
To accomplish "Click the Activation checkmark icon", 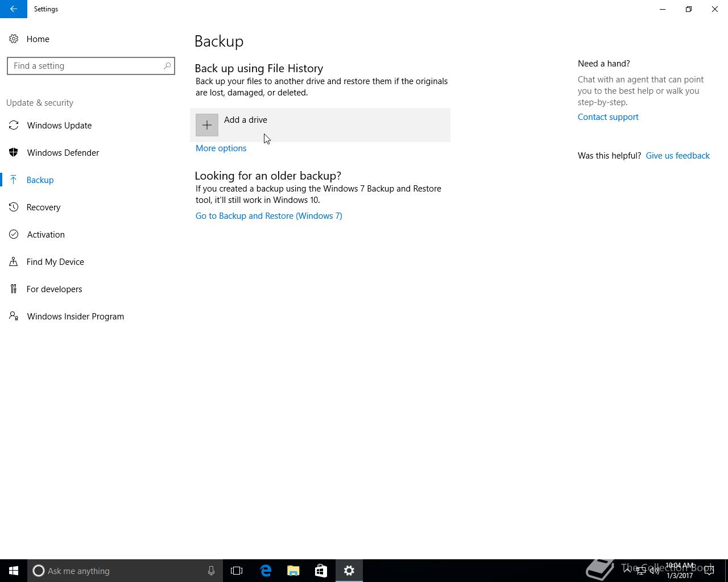I will (14, 235).
